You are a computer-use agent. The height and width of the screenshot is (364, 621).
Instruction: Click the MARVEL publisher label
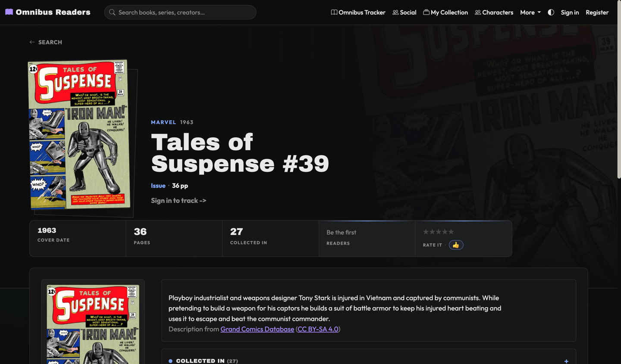163,122
